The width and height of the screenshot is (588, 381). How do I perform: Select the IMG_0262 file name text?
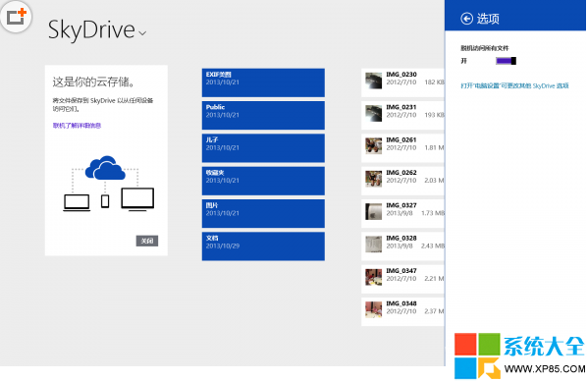(x=401, y=172)
